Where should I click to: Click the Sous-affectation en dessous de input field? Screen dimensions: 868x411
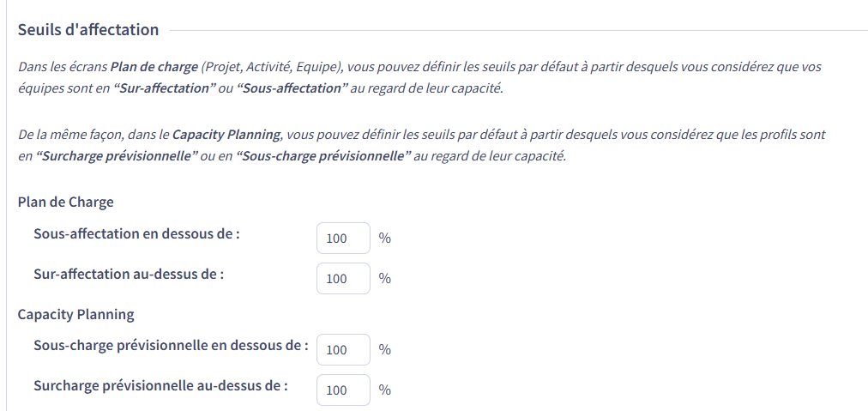(x=343, y=239)
